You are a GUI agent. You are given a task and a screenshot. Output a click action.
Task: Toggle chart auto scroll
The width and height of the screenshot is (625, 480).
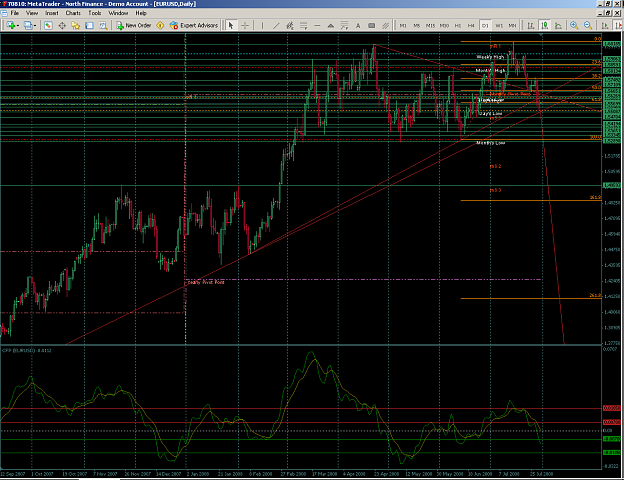[x=605, y=26]
